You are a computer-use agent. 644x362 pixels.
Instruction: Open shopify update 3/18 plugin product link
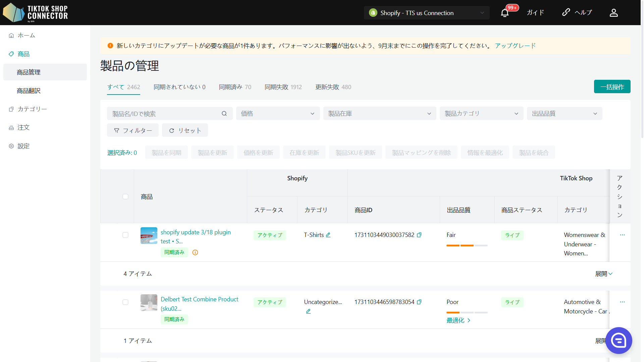coord(196,237)
